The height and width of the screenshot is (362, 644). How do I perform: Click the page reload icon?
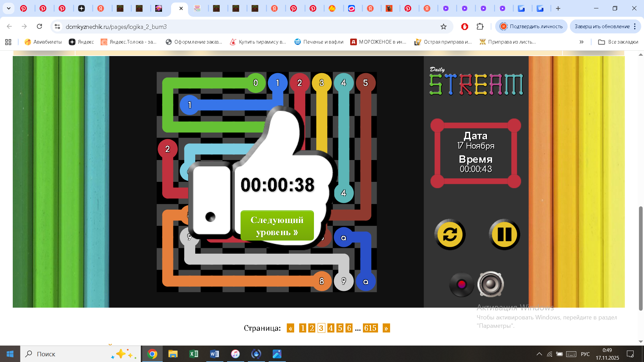[40, 26]
